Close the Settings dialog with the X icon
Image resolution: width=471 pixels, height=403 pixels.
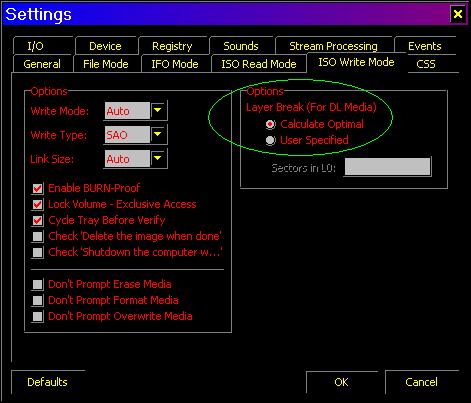458,14
